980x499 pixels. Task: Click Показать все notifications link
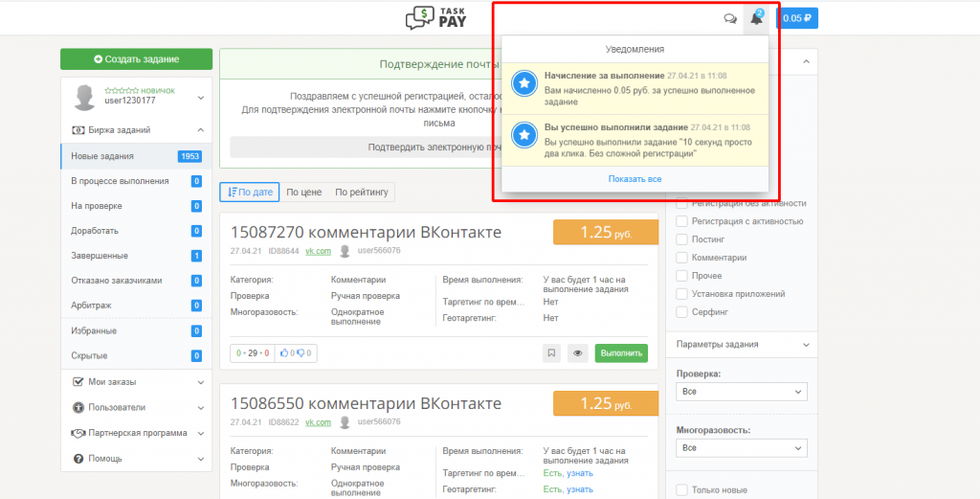tap(635, 179)
